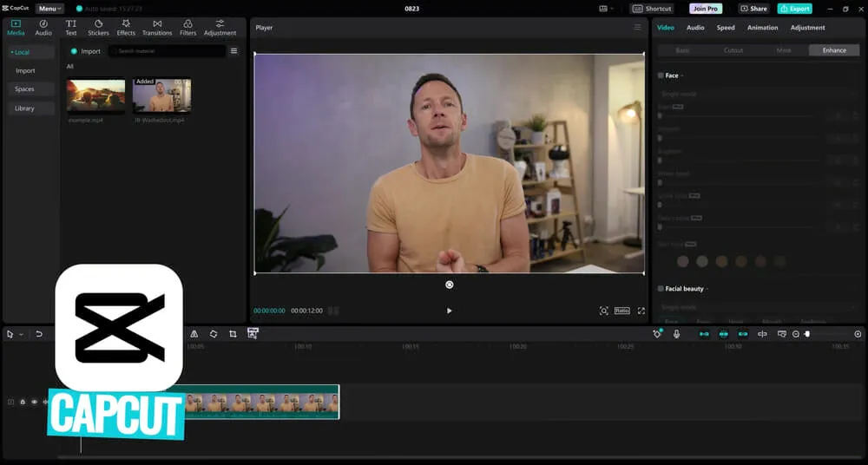Toggle track visibility eye icon
Screen dimensions: 868x465
[x=35, y=402]
